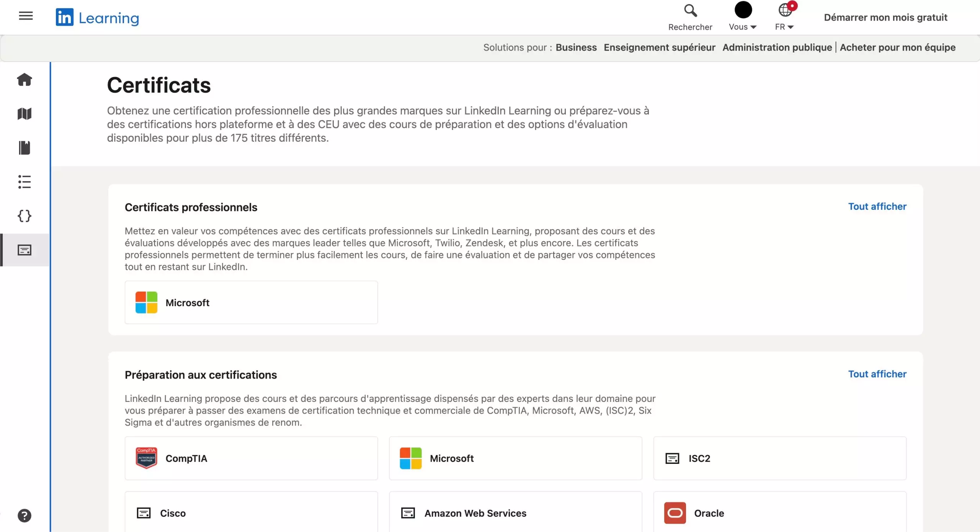Open the Oracle certification card

tap(779, 513)
